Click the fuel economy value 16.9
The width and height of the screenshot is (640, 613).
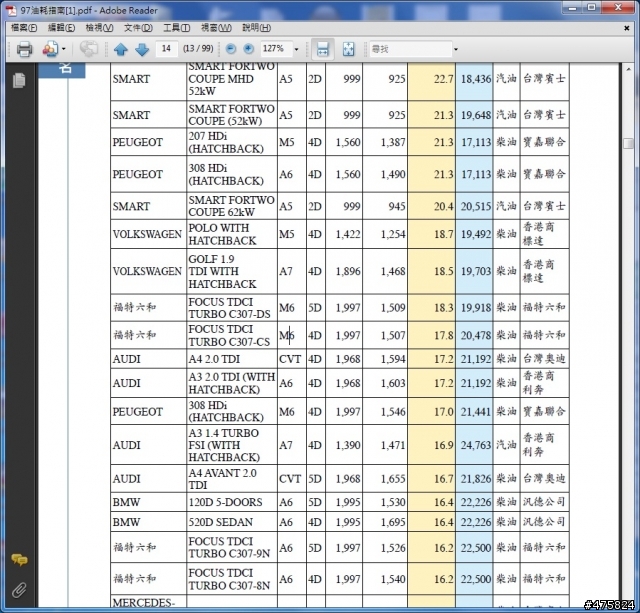(x=443, y=445)
